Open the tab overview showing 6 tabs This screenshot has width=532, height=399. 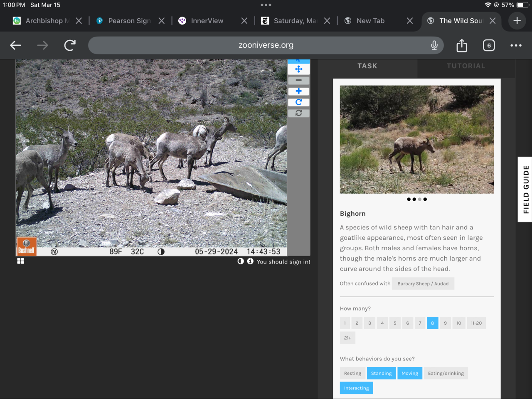click(489, 45)
